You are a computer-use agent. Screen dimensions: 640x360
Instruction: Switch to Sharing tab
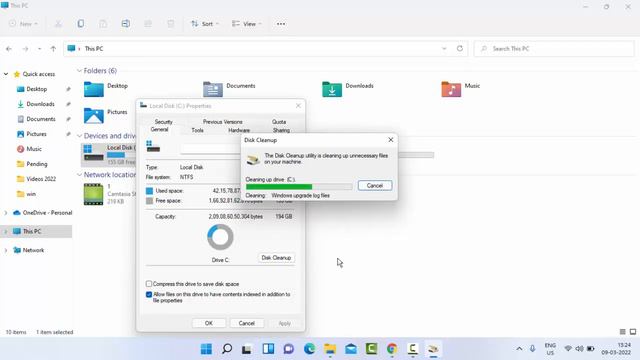(x=281, y=130)
